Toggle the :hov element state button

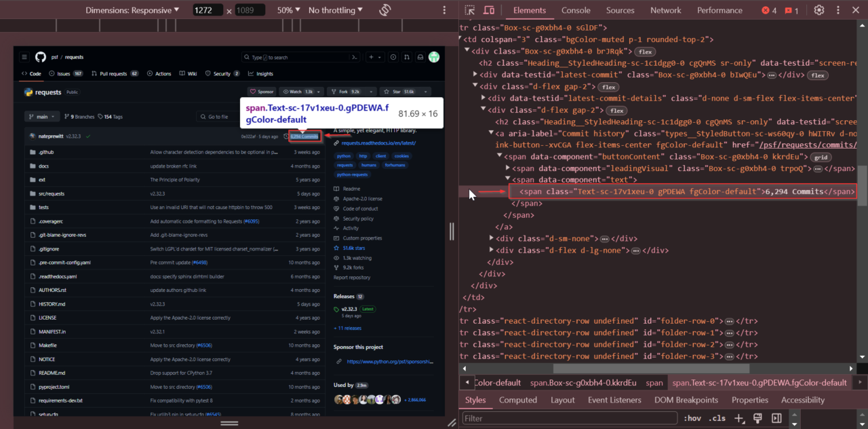click(692, 418)
